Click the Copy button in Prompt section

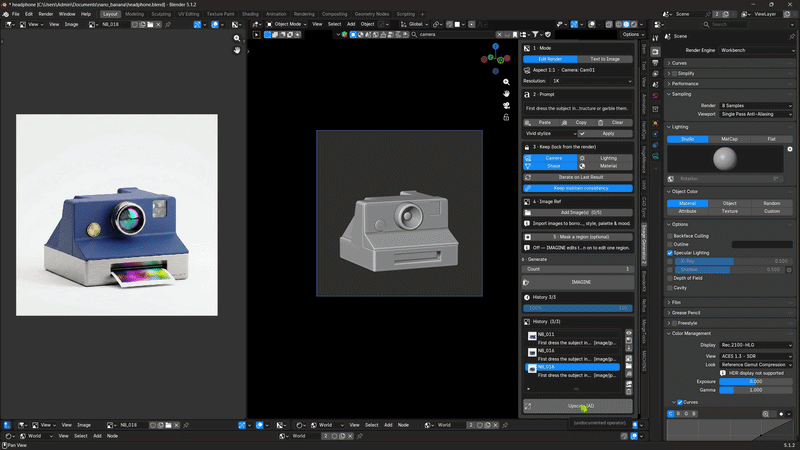coord(576,122)
